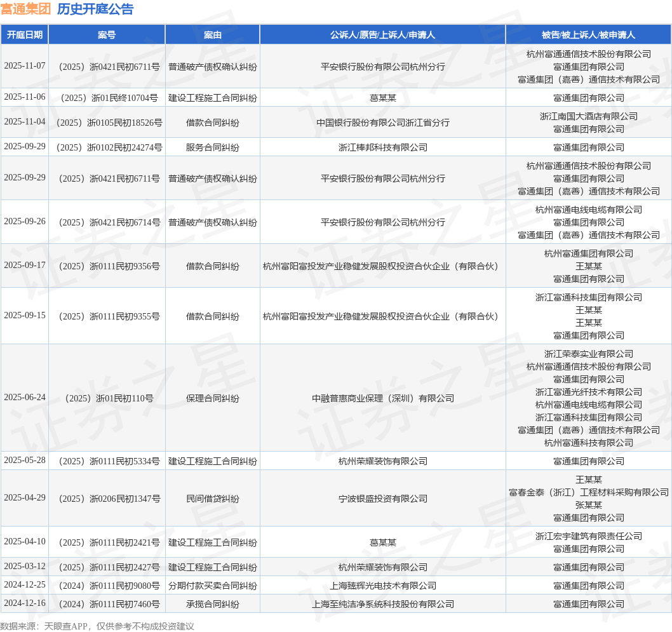This screenshot has height=632, width=672.
Task: Click 承揽合同纠纷 cause cell
Action: tap(213, 605)
